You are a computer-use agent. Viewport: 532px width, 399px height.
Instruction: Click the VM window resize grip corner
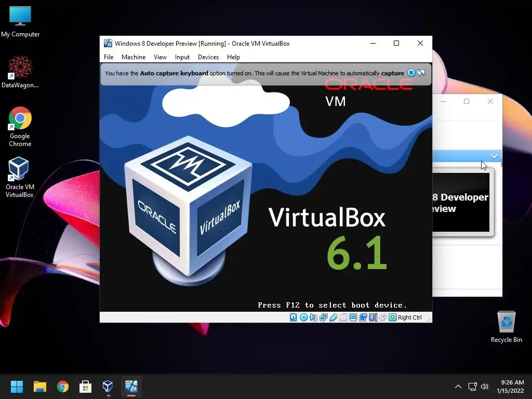pyautogui.click(x=429, y=320)
